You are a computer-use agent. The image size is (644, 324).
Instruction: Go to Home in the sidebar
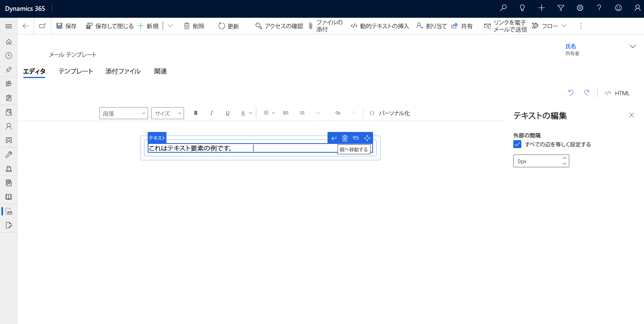9,42
